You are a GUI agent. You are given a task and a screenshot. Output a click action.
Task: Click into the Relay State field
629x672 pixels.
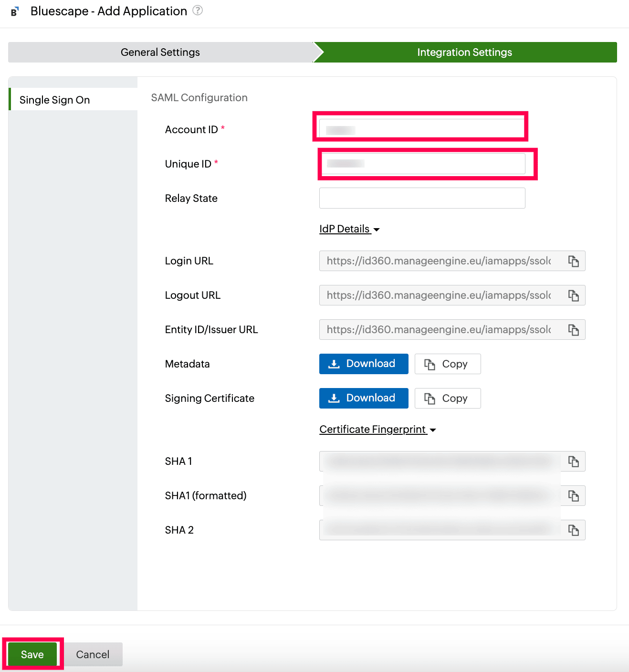pos(422,198)
